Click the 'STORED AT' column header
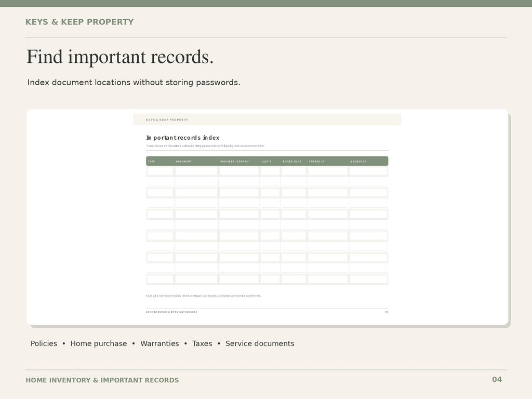Viewport: 532px width, 399px height. pyautogui.click(x=316, y=162)
